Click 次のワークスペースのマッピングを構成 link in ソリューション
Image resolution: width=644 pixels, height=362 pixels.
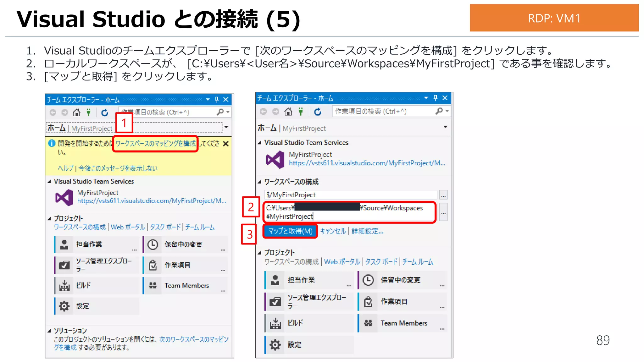[x=194, y=339]
